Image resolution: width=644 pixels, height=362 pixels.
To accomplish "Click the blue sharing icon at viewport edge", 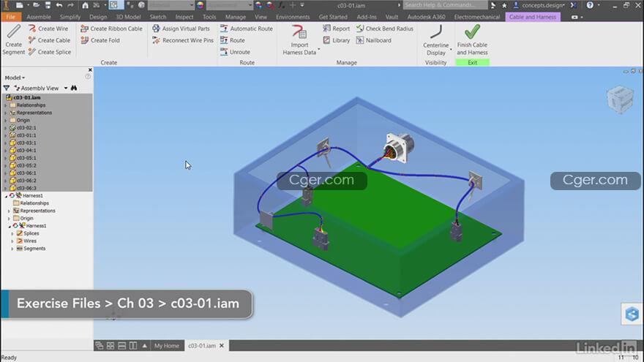I will 632,314.
